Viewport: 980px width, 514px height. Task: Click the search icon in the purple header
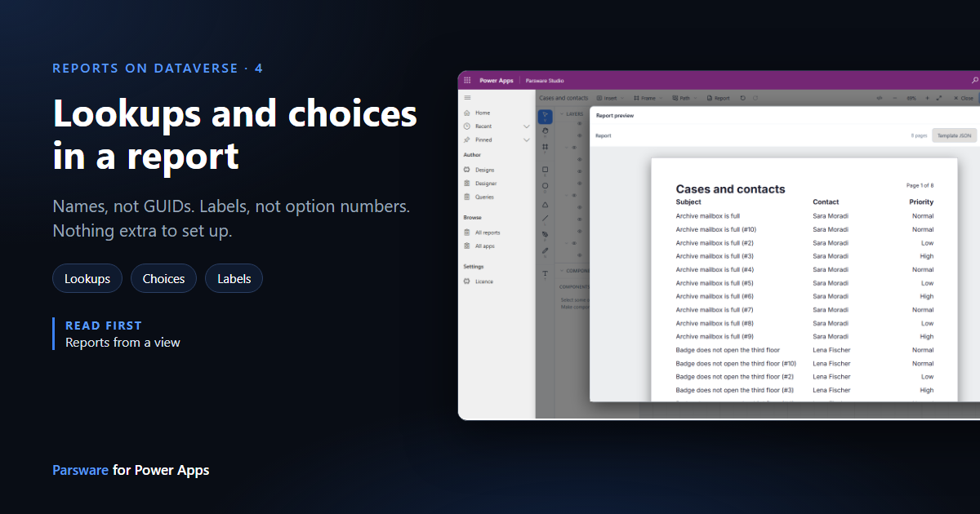974,81
